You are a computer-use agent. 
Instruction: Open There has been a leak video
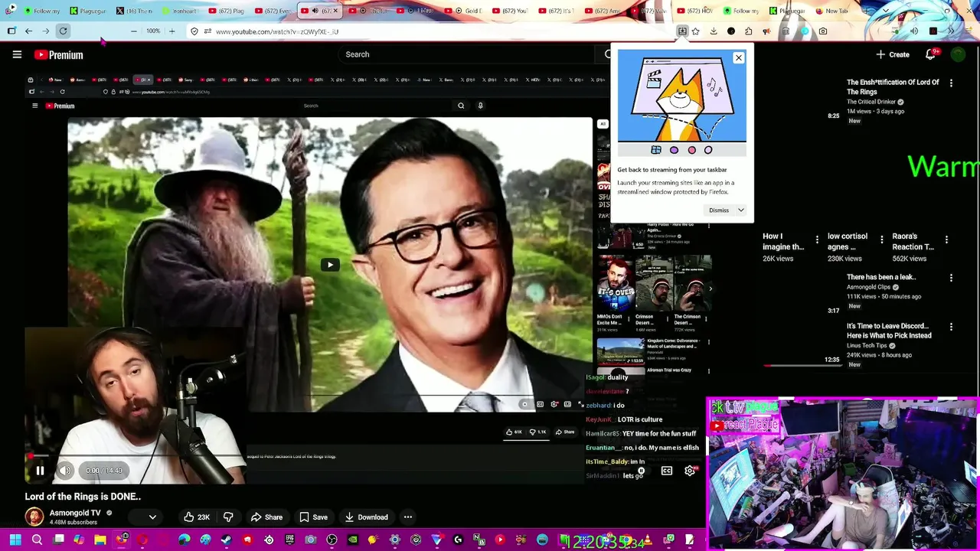[x=880, y=277]
